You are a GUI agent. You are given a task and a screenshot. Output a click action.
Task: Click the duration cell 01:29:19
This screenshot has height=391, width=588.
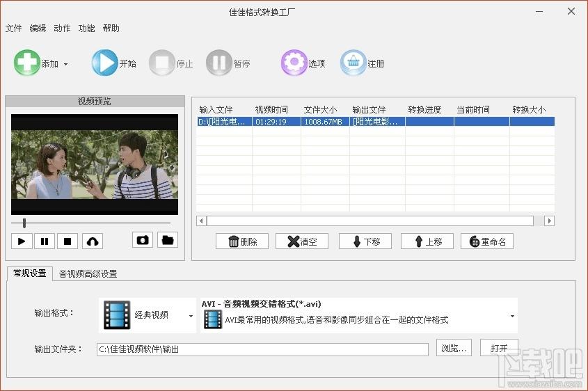pos(277,122)
